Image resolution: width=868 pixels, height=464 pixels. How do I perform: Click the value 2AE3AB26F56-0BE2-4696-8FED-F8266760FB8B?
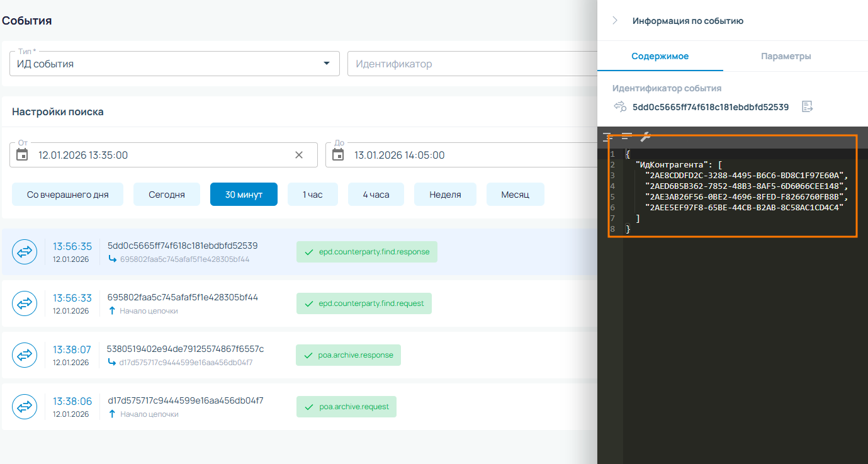pos(745,196)
